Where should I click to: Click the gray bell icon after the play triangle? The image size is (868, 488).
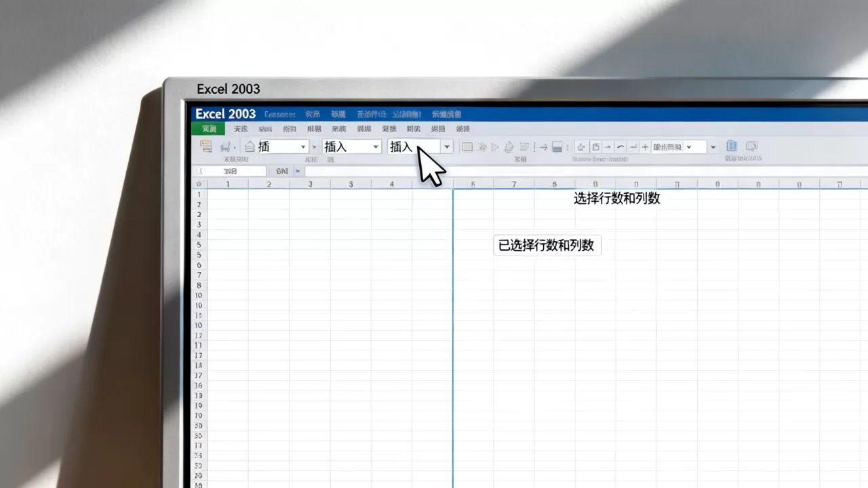(x=509, y=146)
